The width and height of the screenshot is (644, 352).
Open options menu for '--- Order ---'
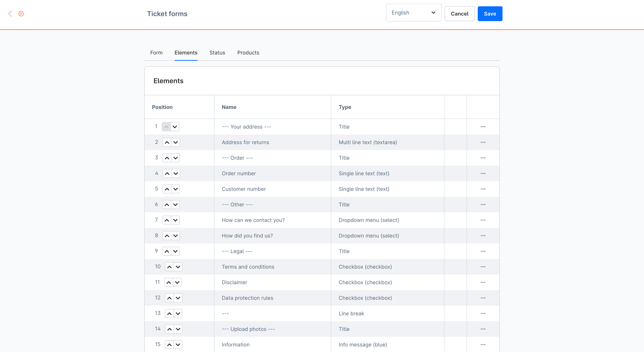(483, 158)
